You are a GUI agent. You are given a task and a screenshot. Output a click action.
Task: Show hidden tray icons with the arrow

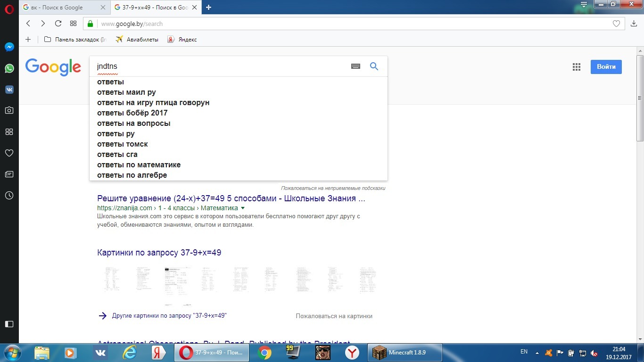click(x=537, y=353)
